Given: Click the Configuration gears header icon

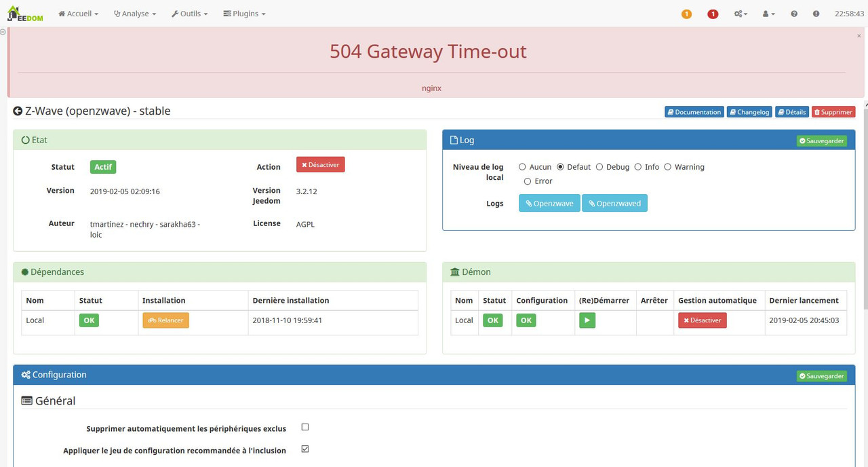Looking at the screenshot, I should point(26,375).
